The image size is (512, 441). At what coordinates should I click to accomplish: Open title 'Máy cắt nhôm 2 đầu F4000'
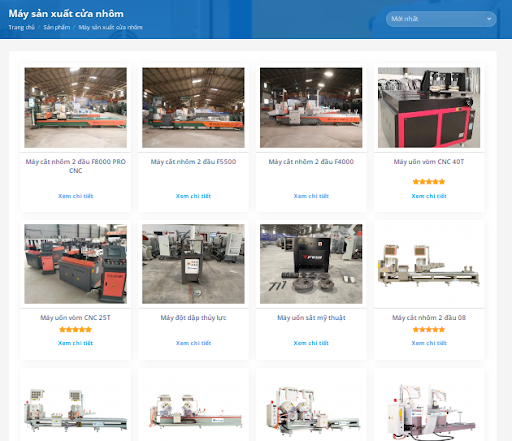point(311,162)
